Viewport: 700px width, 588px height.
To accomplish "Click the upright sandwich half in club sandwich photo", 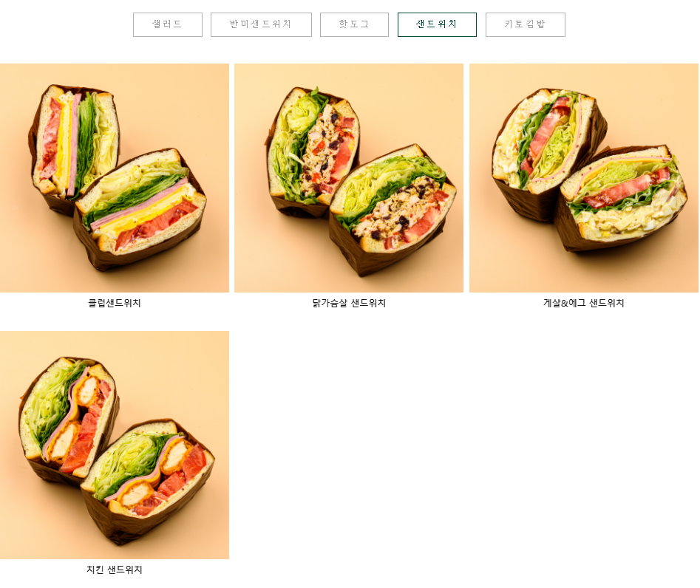I will 75,147.
